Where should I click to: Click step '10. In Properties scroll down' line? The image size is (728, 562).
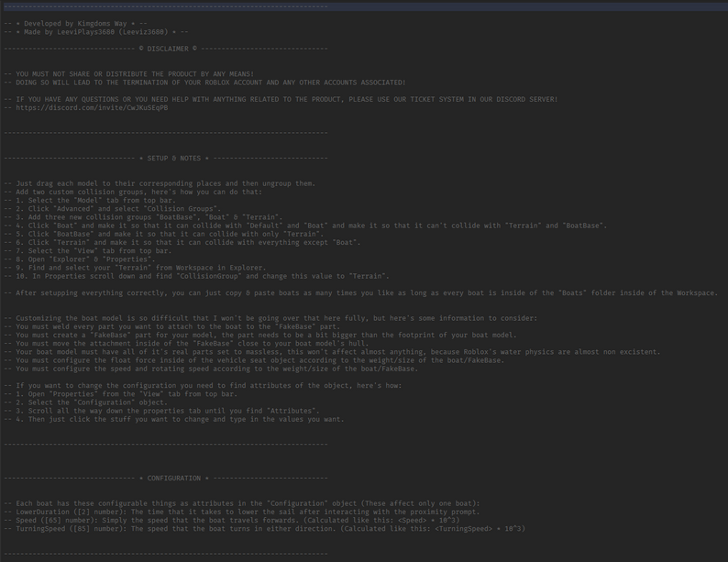coord(197,276)
